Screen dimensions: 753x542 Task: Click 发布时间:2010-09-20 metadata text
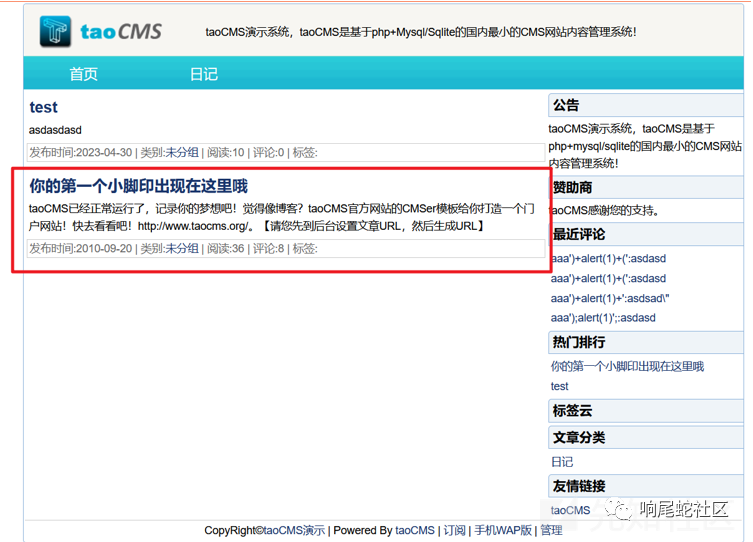(81, 249)
